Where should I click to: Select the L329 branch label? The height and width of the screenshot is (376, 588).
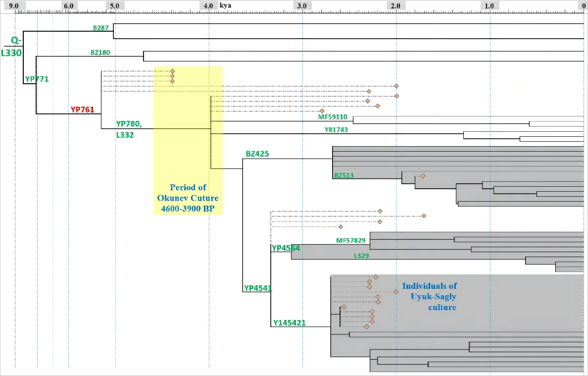point(361,256)
